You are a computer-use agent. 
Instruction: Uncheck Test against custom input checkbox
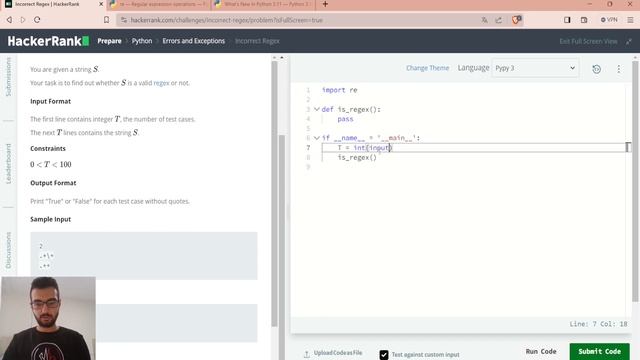[384, 355]
